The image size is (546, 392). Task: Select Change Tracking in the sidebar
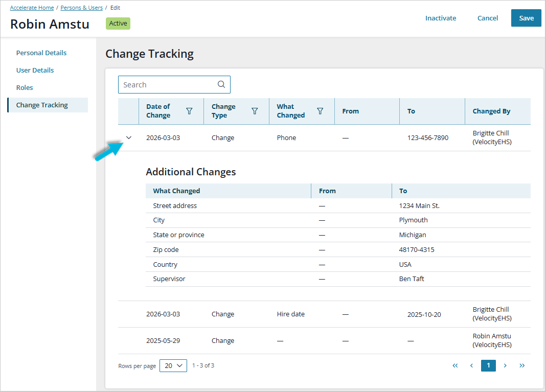pos(42,105)
